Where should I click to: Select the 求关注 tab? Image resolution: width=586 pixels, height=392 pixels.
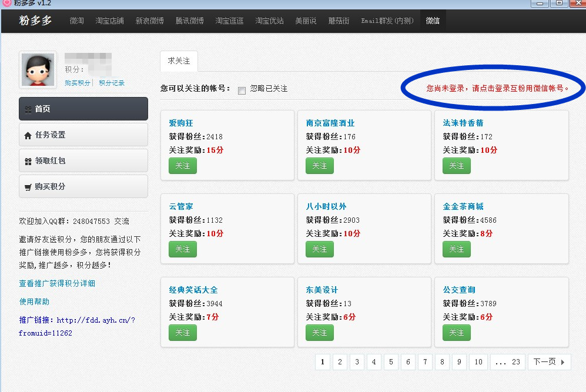(179, 61)
